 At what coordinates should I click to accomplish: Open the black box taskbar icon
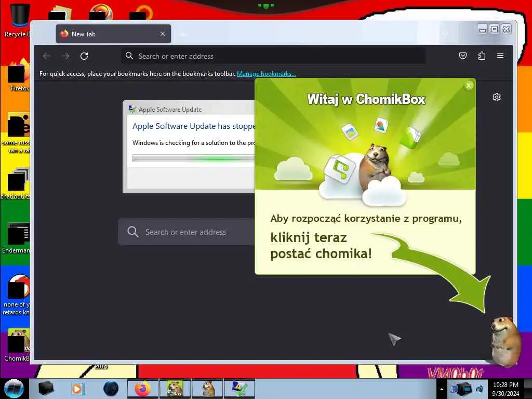46,389
